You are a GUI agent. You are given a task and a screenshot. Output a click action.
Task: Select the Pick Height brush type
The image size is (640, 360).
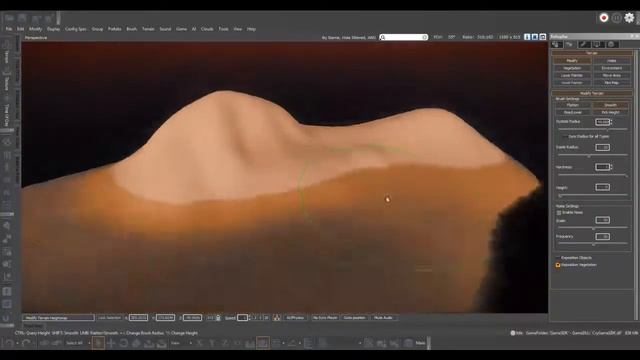click(610, 112)
